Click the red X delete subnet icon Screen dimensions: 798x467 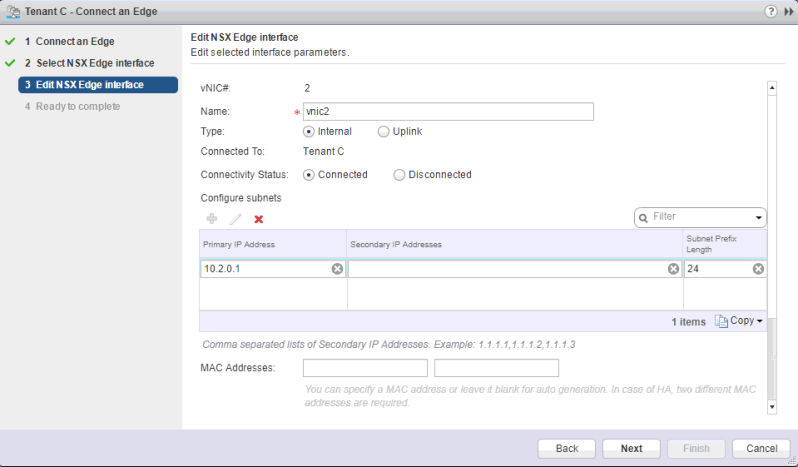(259, 219)
